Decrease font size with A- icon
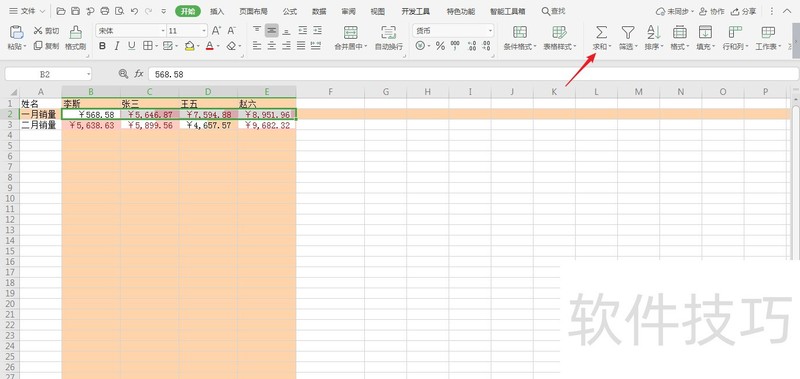The image size is (800, 379). [x=232, y=31]
